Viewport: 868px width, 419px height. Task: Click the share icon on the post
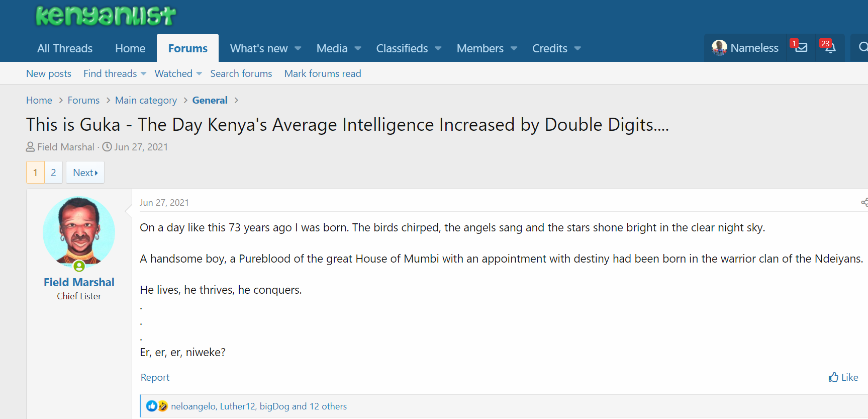[x=864, y=202]
